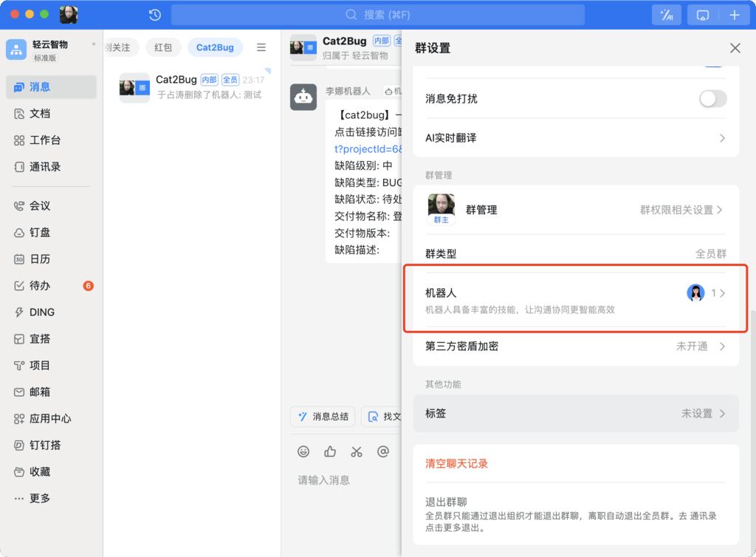Image resolution: width=756 pixels, height=557 pixels.
Task: Open the conversation filter list menu icon
Action: click(x=261, y=47)
